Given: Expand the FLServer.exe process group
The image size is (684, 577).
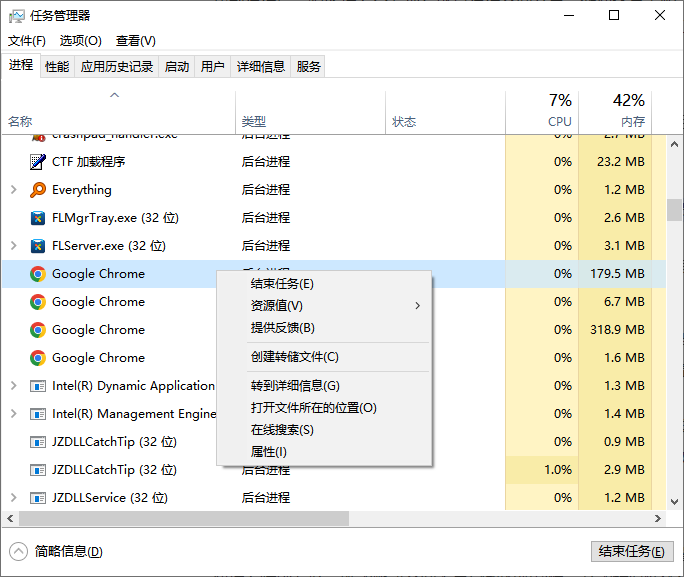Looking at the screenshot, I should point(14,246).
